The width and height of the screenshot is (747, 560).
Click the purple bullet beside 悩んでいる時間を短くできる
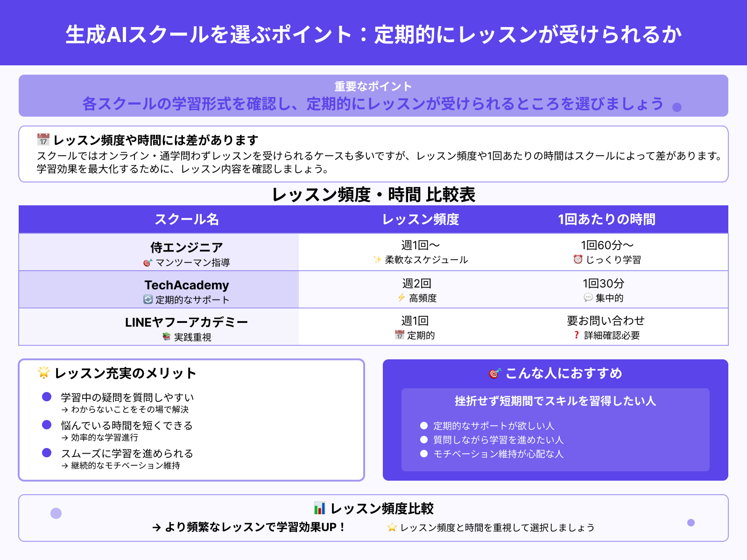coord(47,425)
